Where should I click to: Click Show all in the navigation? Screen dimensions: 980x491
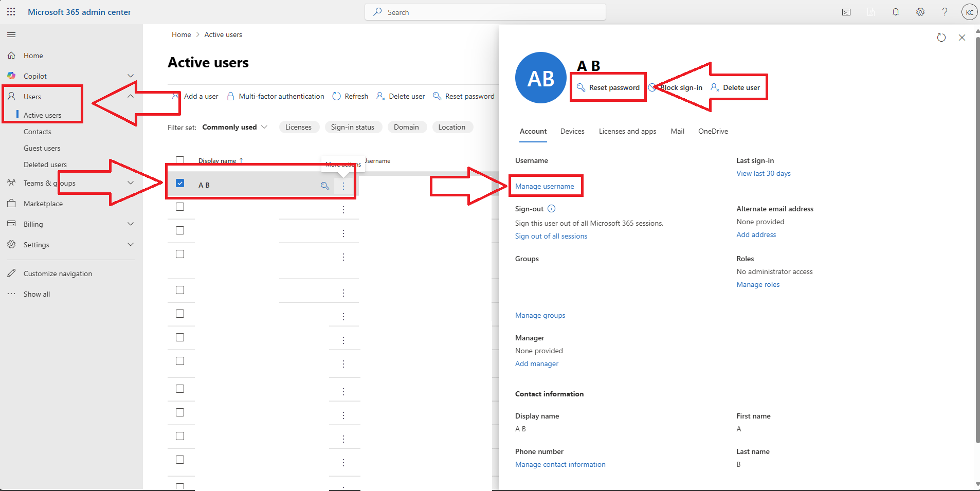click(37, 294)
